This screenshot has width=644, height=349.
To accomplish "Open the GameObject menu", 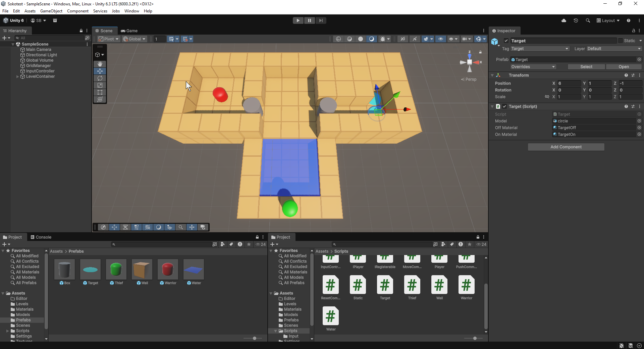I will point(51,11).
